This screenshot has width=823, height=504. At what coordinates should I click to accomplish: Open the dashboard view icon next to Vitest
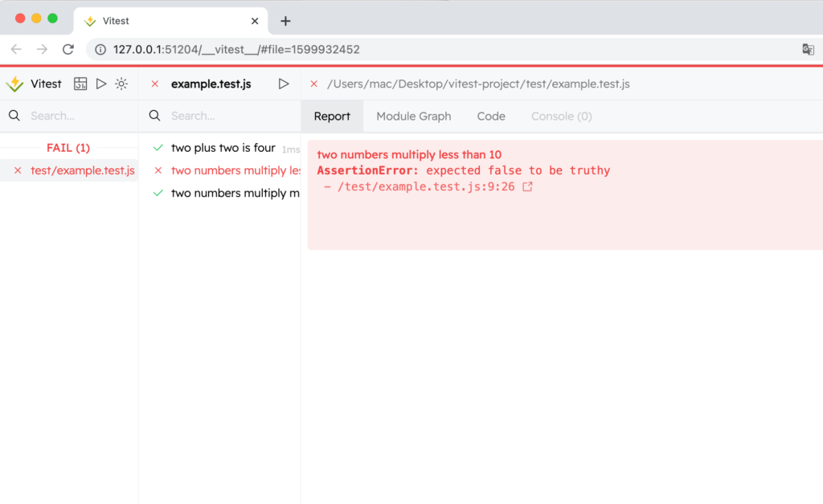pyautogui.click(x=80, y=84)
